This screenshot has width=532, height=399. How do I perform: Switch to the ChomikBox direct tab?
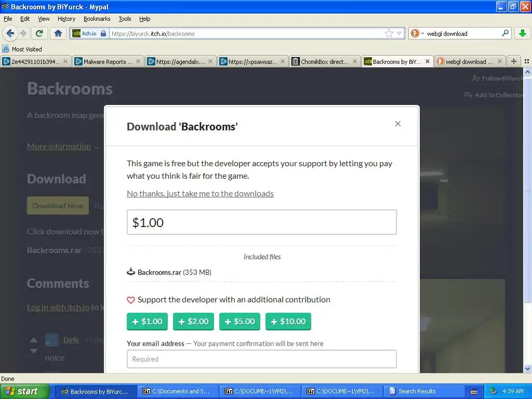click(325, 61)
